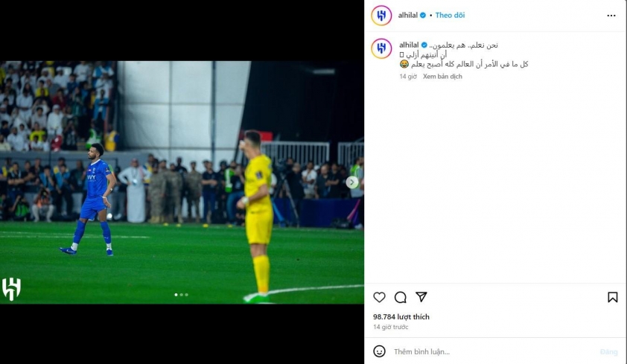627x364 pixels.
Task: Click alhilal profile avatar in header
Action: [x=381, y=16]
